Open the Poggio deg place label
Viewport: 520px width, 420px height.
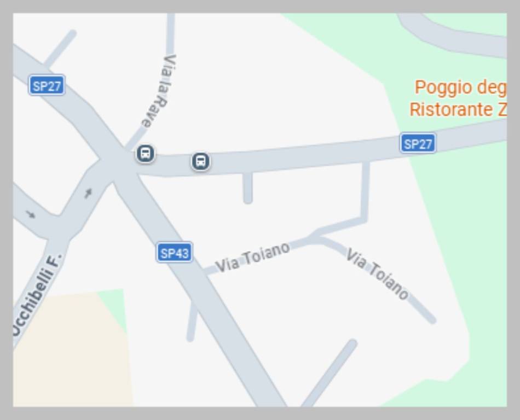tap(460, 87)
